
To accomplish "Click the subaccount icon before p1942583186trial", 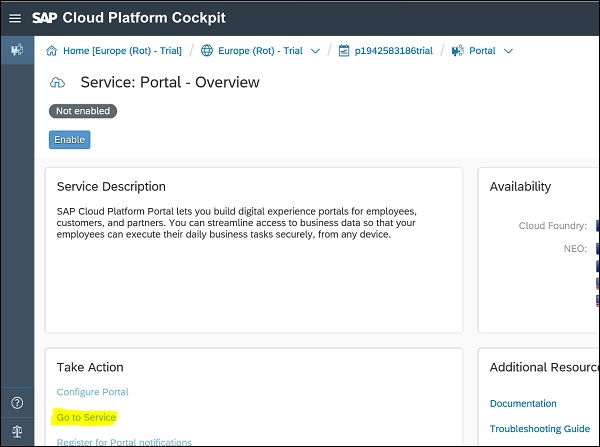I will pos(344,51).
